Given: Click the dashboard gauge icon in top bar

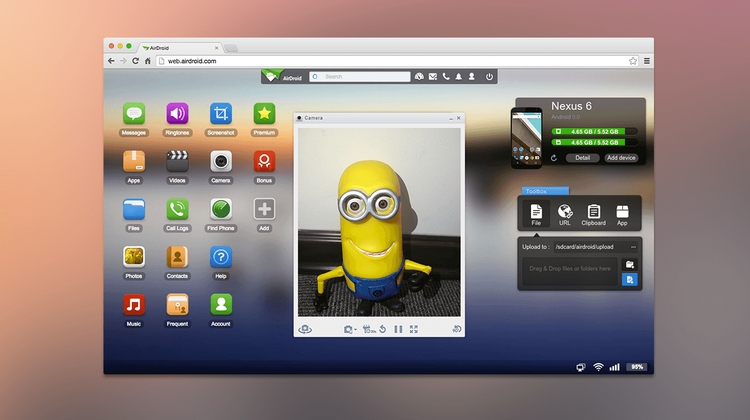Looking at the screenshot, I should click(419, 77).
